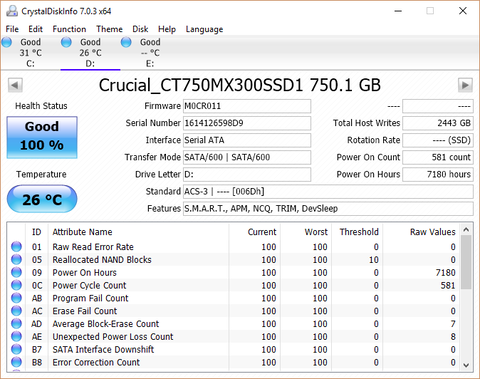Click threshold value 10 for Reallocated NAND Blocks
Viewport: 480px width, 379px height.
pyautogui.click(x=374, y=260)
